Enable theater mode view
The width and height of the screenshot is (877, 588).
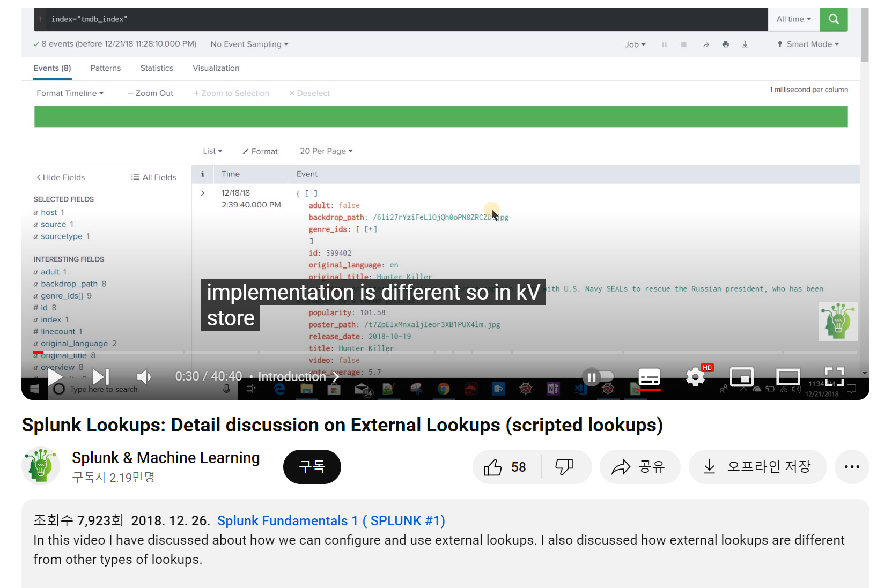788,377
